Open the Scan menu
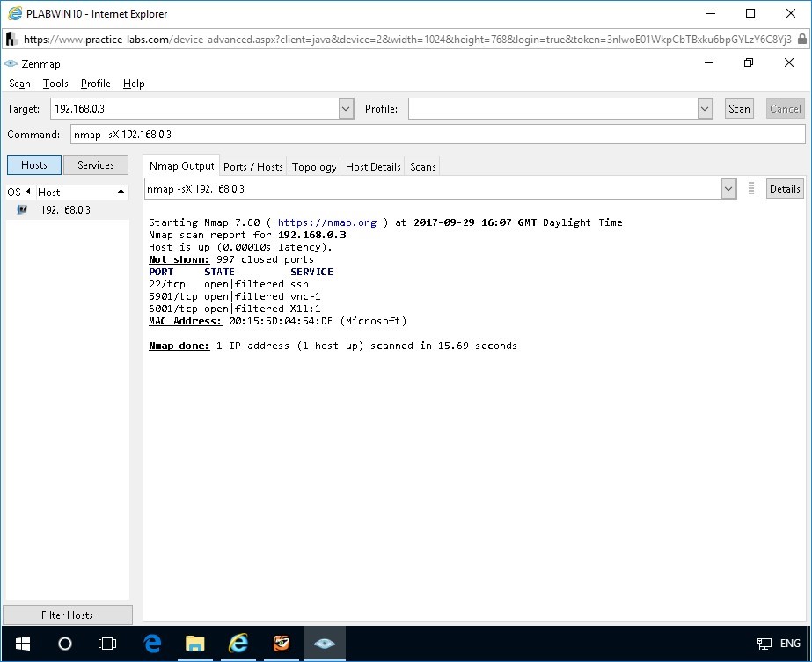This screenshot has height=662, width=812. (x=19, y=84)
